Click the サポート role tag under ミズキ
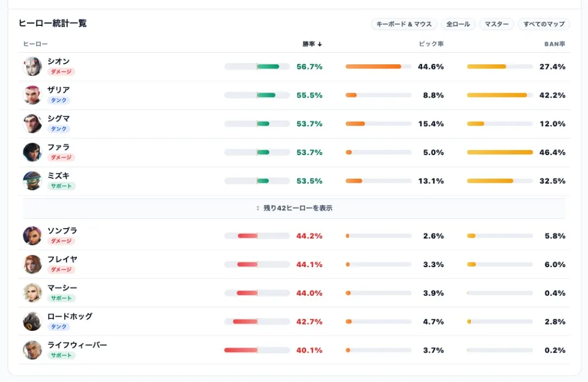The image size is (588, 382). [x=61, y=186]
